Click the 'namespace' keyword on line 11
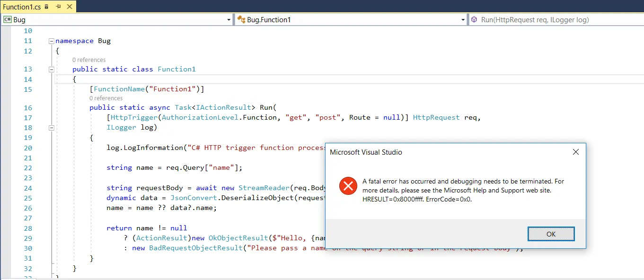Image resolution: width=644 pixels, height=280 pixels. (x=74, y=41)
